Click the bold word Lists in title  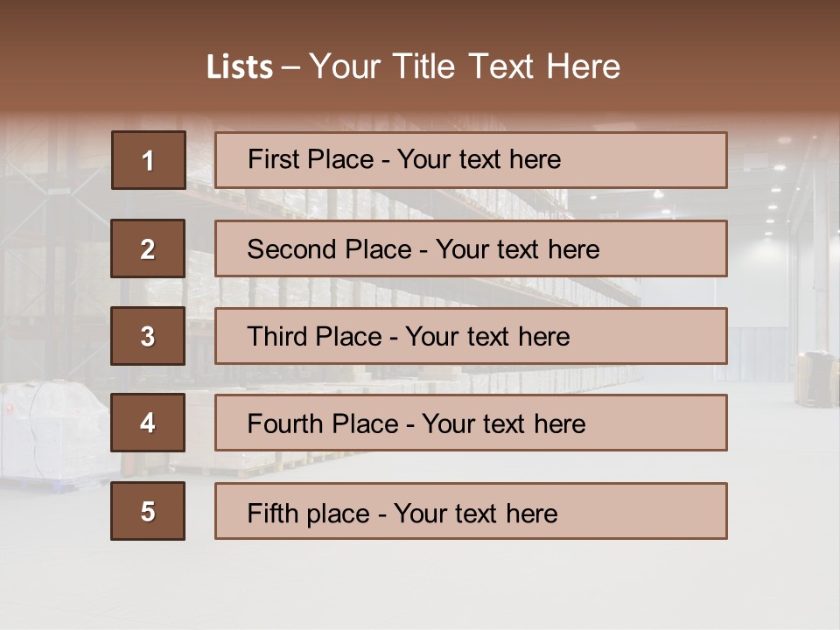point(240,66)
